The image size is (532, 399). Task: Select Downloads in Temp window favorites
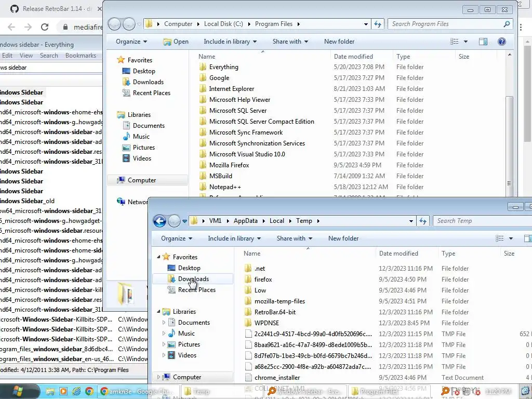pos(193,279)
